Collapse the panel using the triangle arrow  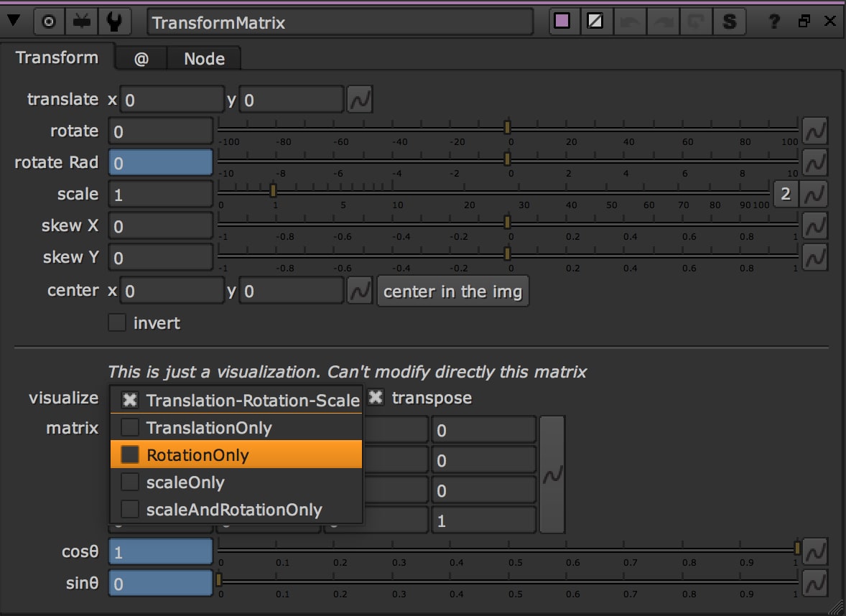click(x=14, y=21)
